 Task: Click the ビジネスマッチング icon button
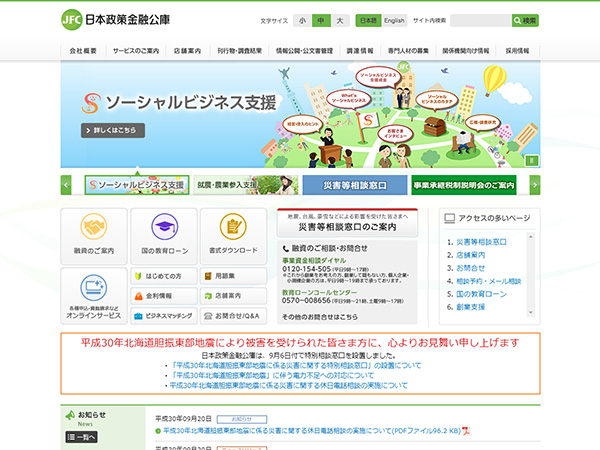click(136, 316)
